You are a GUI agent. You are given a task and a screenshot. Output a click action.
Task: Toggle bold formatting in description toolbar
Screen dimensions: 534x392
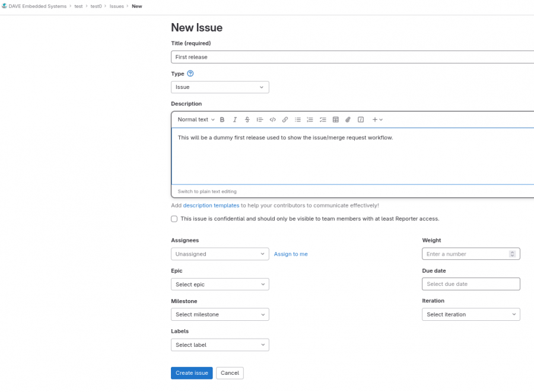click(x=223, y=120)
